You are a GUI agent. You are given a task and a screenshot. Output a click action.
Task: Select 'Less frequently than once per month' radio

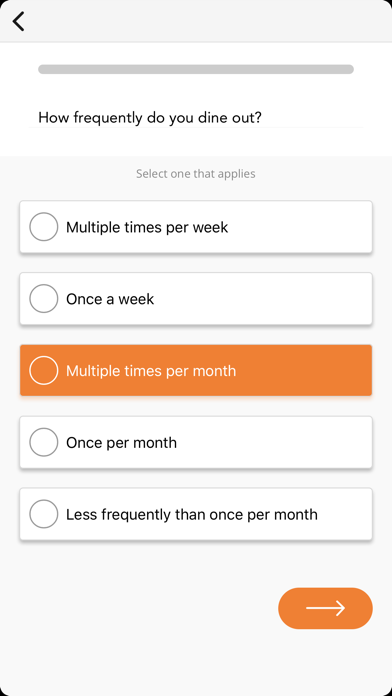click(44, 514)
